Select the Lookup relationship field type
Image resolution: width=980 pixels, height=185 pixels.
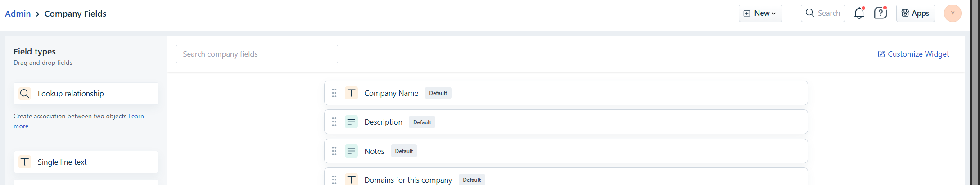click(86, 94)
